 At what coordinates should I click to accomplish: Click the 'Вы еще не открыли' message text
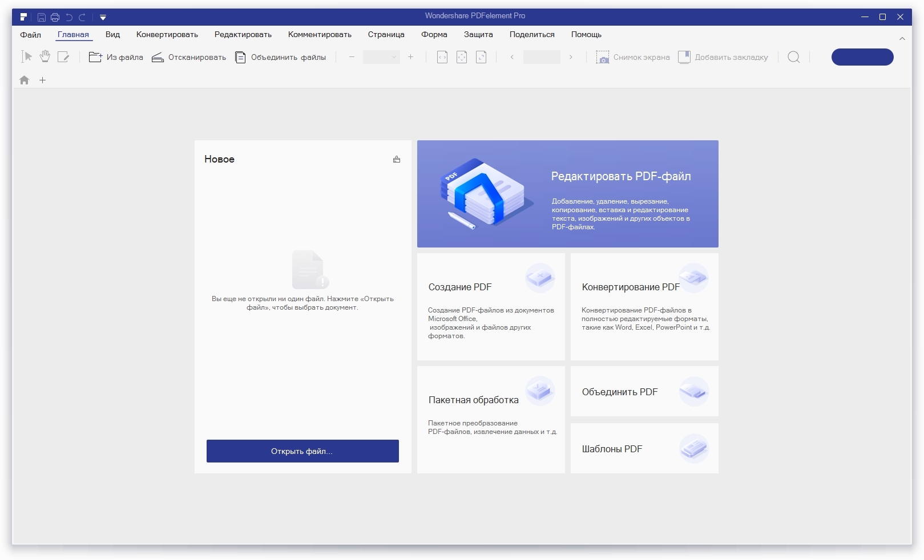(302, 303)
